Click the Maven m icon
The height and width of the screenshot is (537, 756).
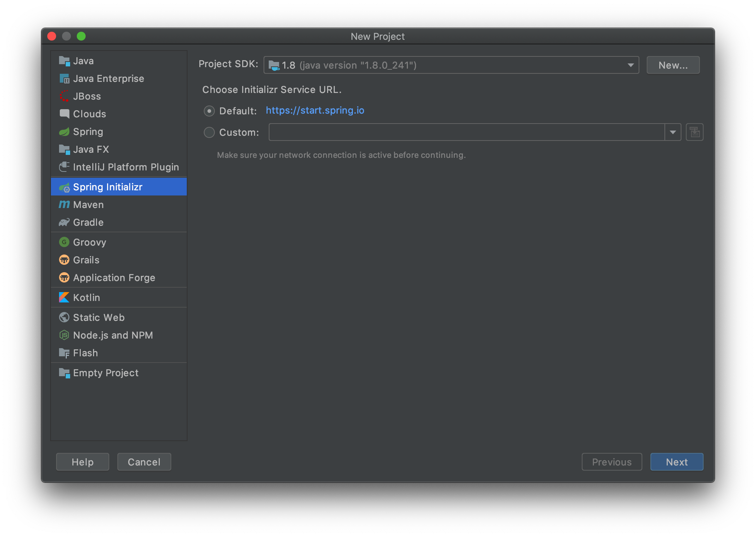point(64,204)
